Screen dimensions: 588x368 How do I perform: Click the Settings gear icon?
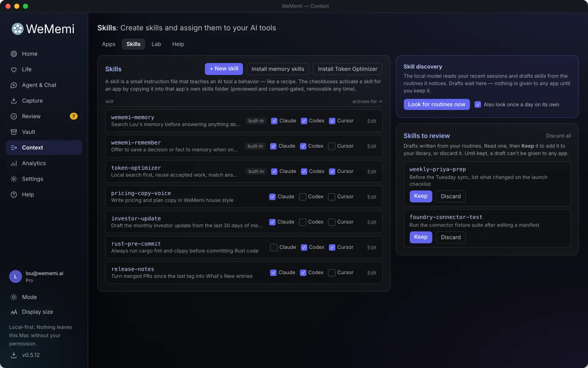coord(14,179)
